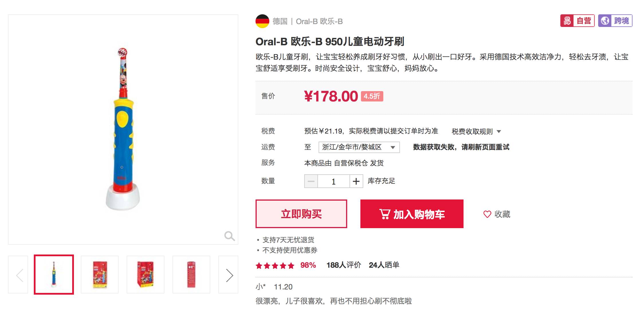Open the 24人晒单 photo reviews link
The image size is (644, 321).
[x=384, y=265]
